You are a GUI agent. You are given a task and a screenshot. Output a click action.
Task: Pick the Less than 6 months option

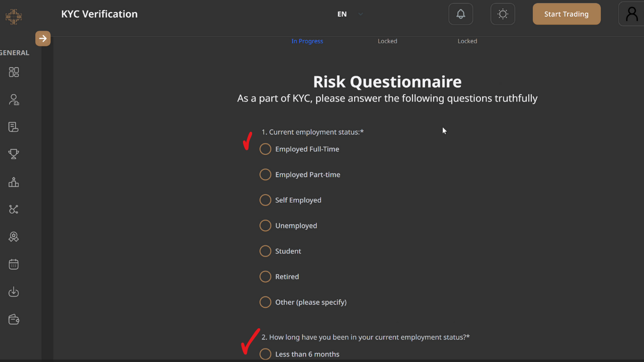tap(265, 354)
